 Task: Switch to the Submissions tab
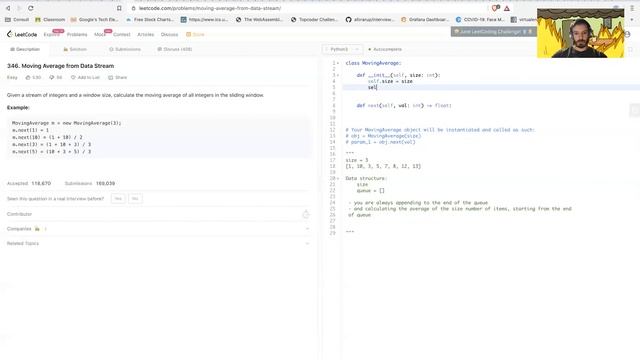[125, 49]
